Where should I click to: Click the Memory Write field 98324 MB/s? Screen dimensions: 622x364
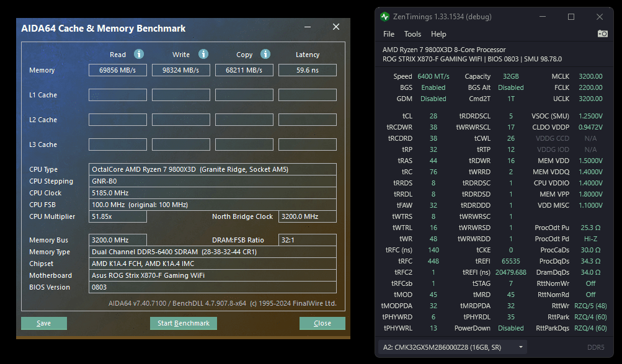tap(181, 70)
